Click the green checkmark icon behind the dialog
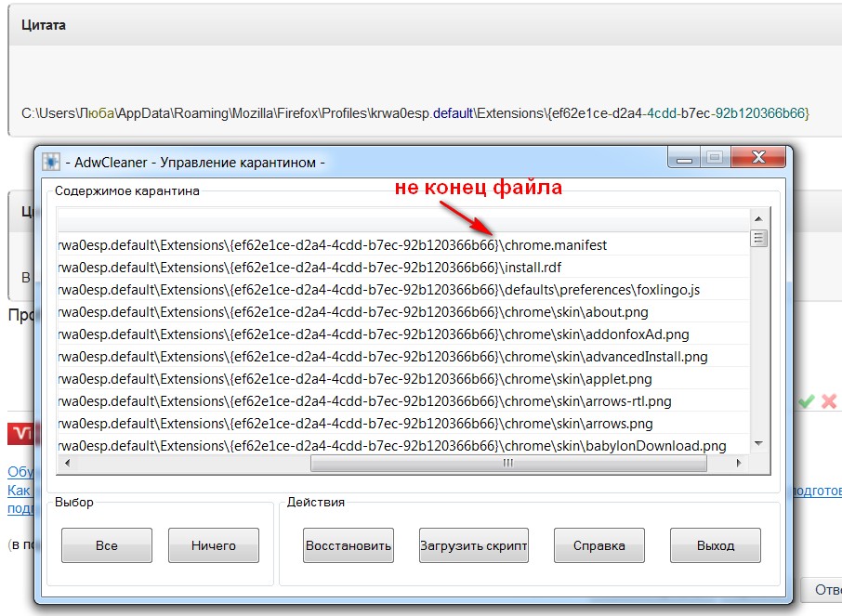Image resolution: width=842 pixels, height=616 pixels. point(806,401)
